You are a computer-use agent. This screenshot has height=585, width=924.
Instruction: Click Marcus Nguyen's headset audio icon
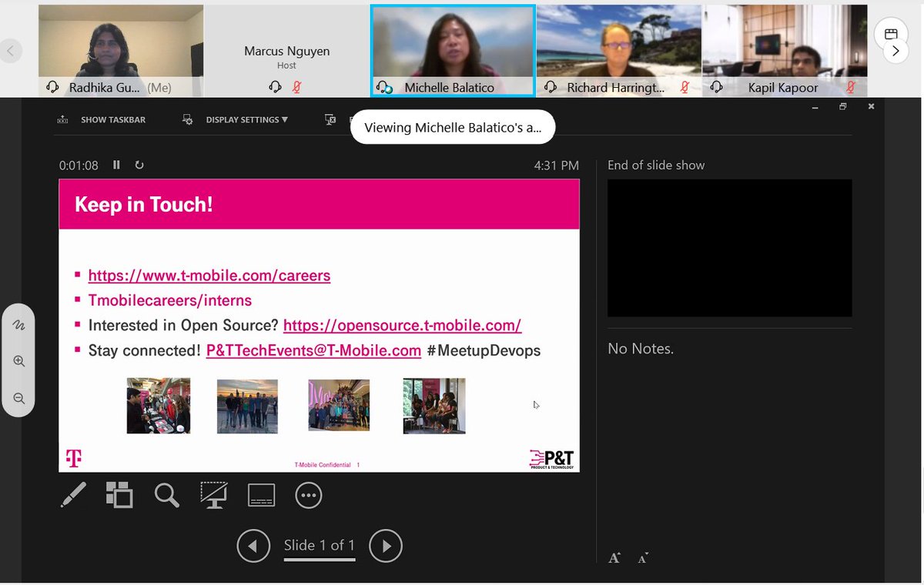tap(275, 87)
